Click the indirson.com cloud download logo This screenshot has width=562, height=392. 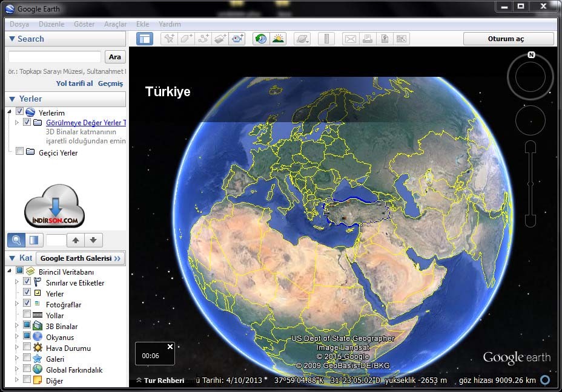[55, 206]
